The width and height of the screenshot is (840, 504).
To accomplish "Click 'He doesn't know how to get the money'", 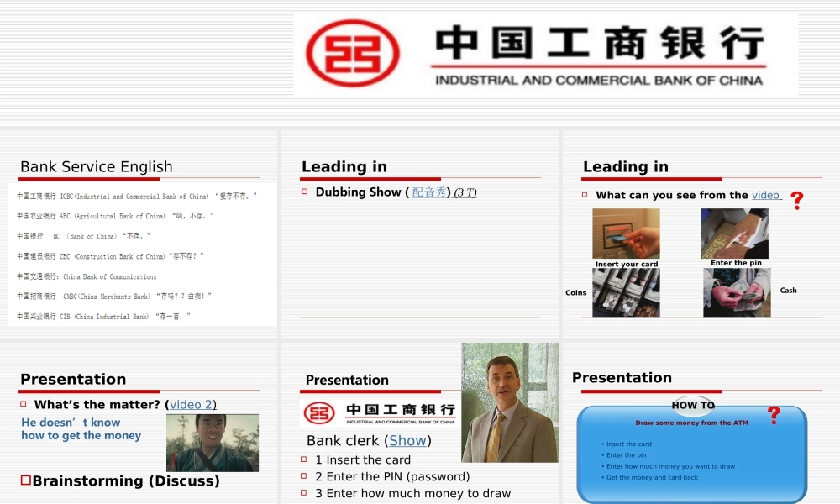I will pyautogui.click(x=81, y=429).
